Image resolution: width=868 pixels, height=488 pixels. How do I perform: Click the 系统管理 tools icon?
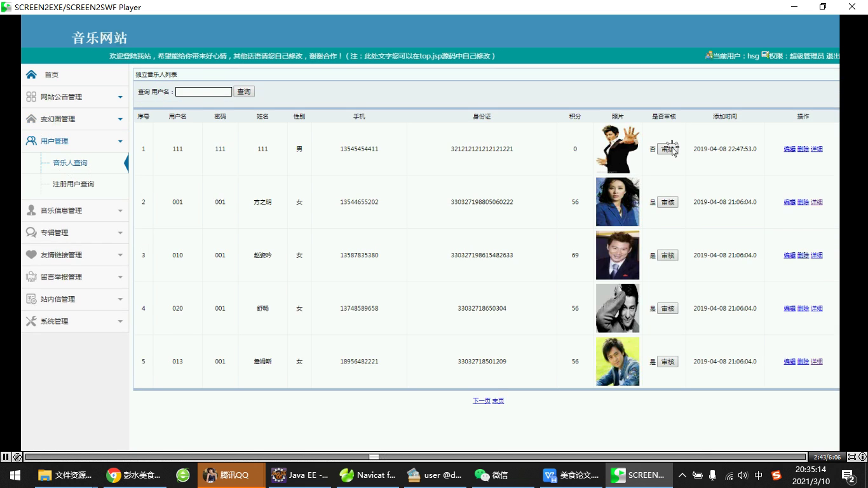[x=31, y=322]
